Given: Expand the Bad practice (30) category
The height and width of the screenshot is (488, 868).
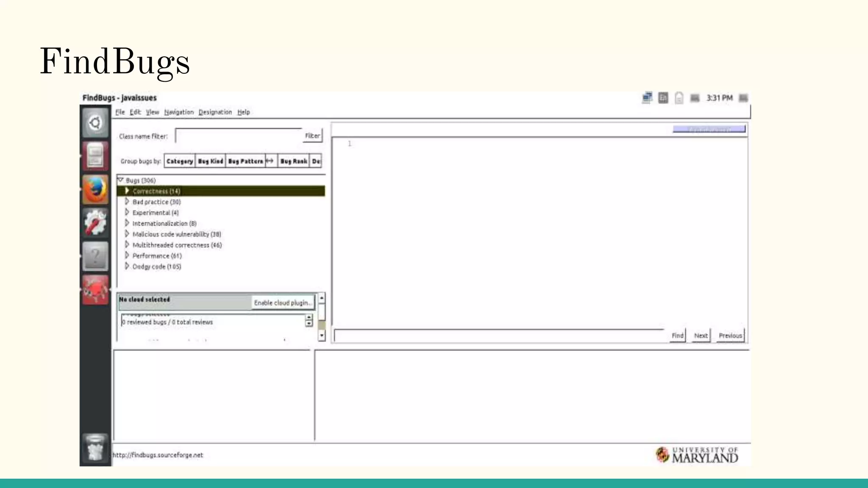Looking at the screenshot, I should coord(127,202).
